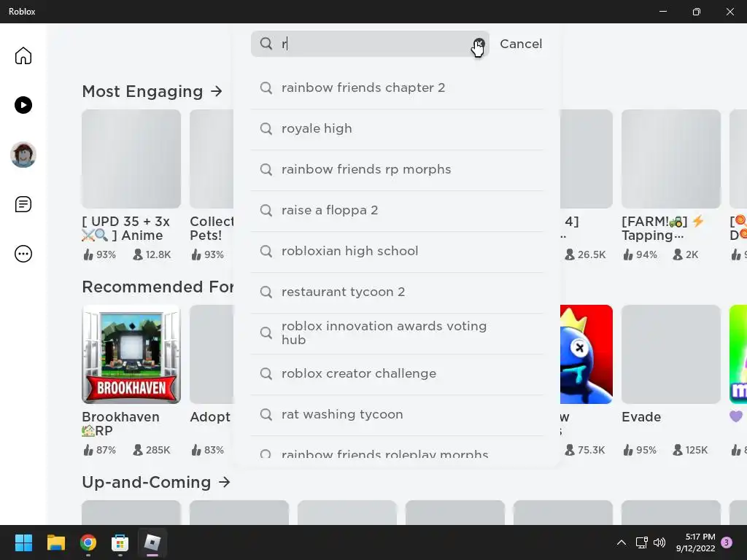This screenshot has height=560, width=747.
Task: Open the volume speaker tray icon
Action: [x=659, y=542]
